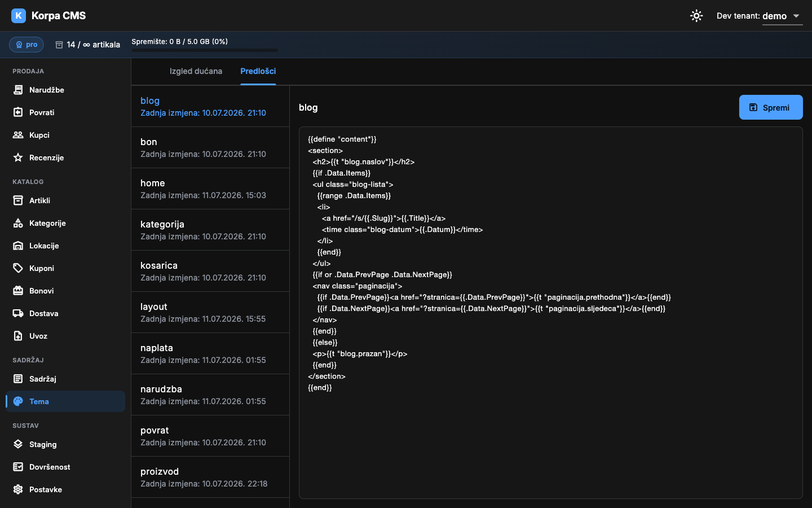Open the kosarica template in list
This screenshot has width=812, height=508.
click(x=210, y=271)
